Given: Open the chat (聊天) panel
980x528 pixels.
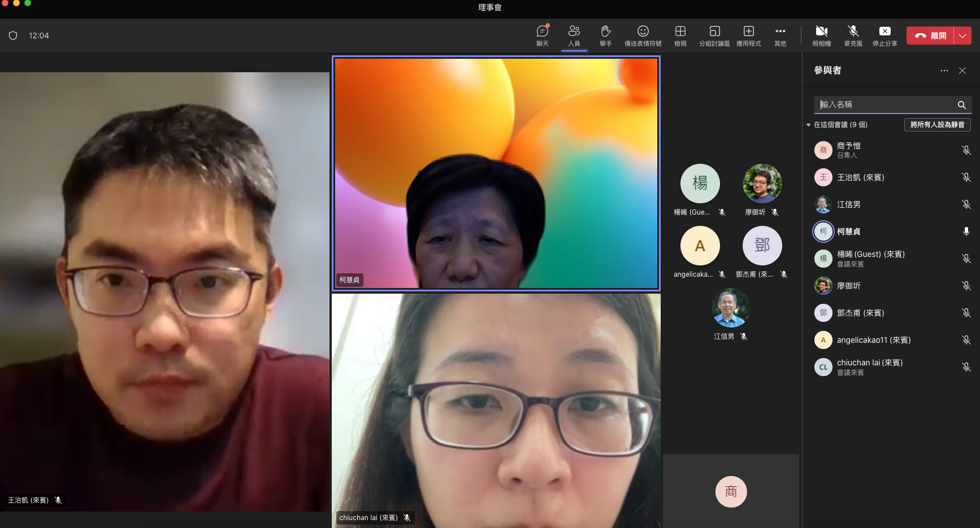Looking at the screenshot, I should click(x=543, y=36).
